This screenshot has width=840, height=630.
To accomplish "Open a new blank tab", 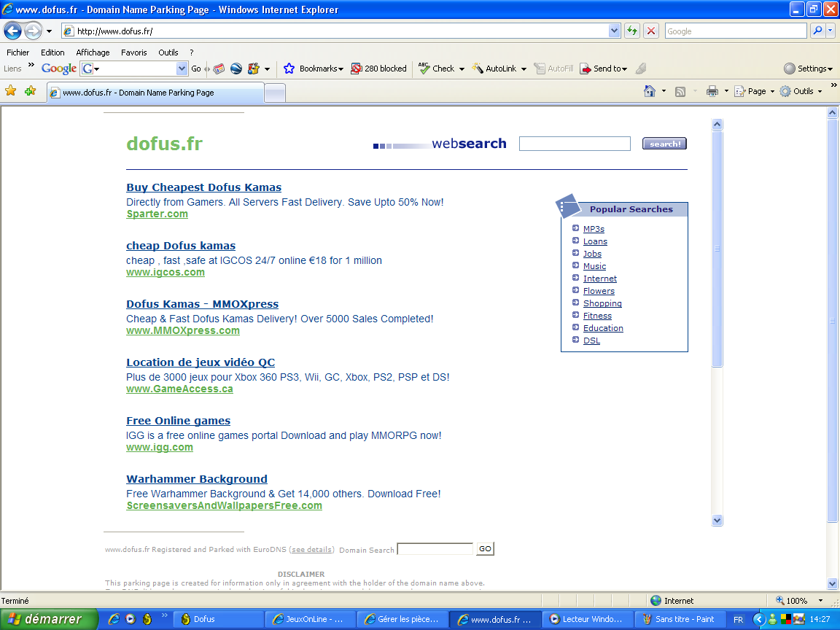I will tap(275, 93).
